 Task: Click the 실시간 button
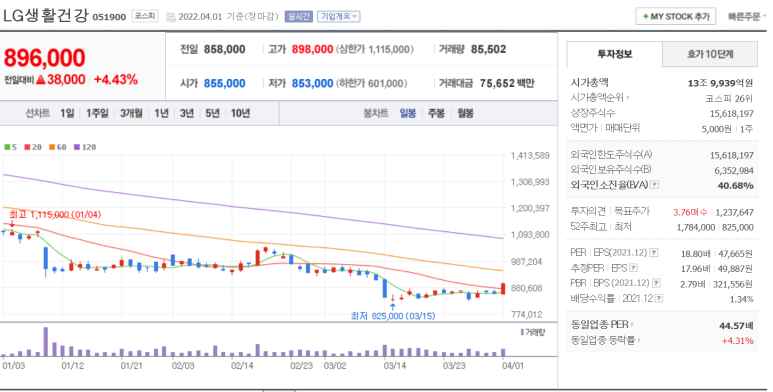[x=299, y=17]
